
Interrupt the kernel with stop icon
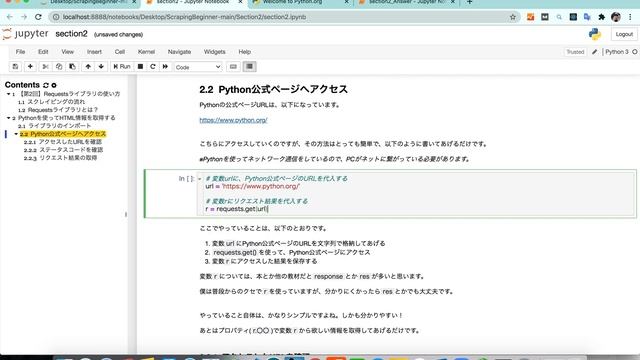[x=140, y=67]
